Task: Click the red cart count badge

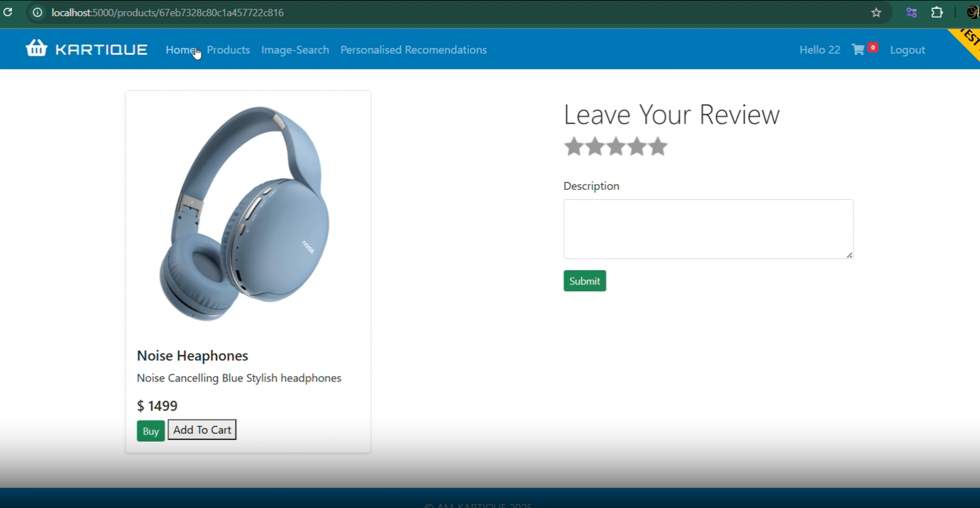Action: click(873, 47)
